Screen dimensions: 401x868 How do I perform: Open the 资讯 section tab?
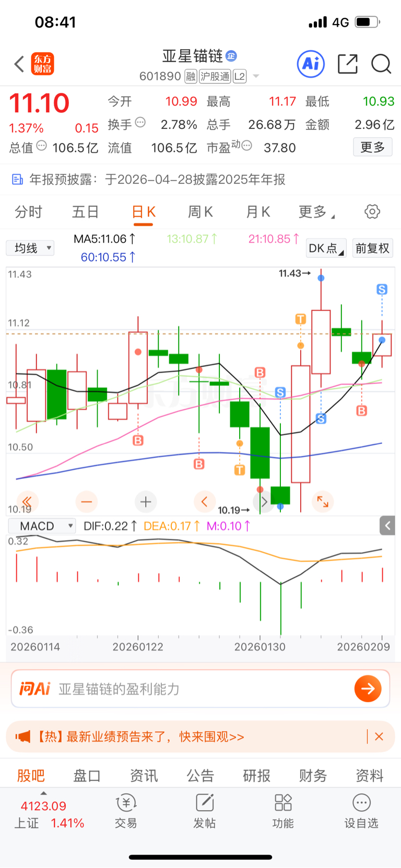[144, 775]
